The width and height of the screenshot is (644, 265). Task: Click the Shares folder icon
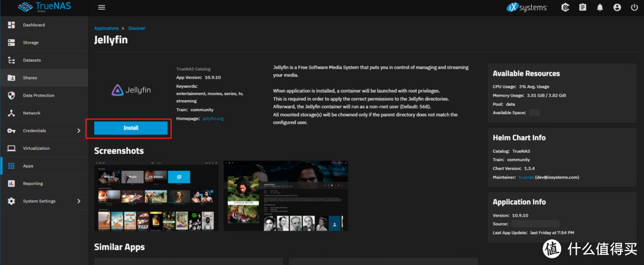click(x=11, y=78)
